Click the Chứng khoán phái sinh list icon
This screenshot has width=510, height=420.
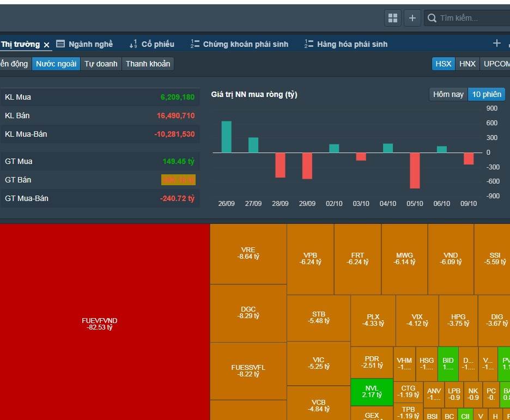[195, 44]
